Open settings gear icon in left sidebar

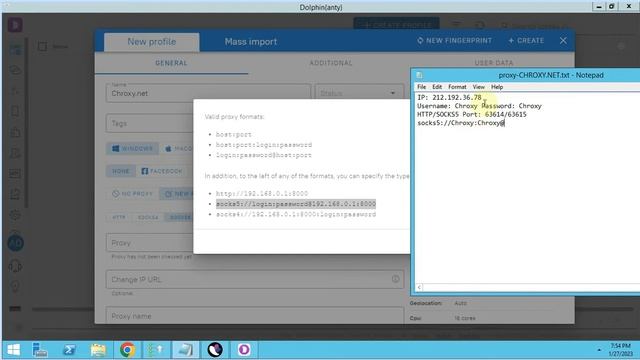[15, 215]
